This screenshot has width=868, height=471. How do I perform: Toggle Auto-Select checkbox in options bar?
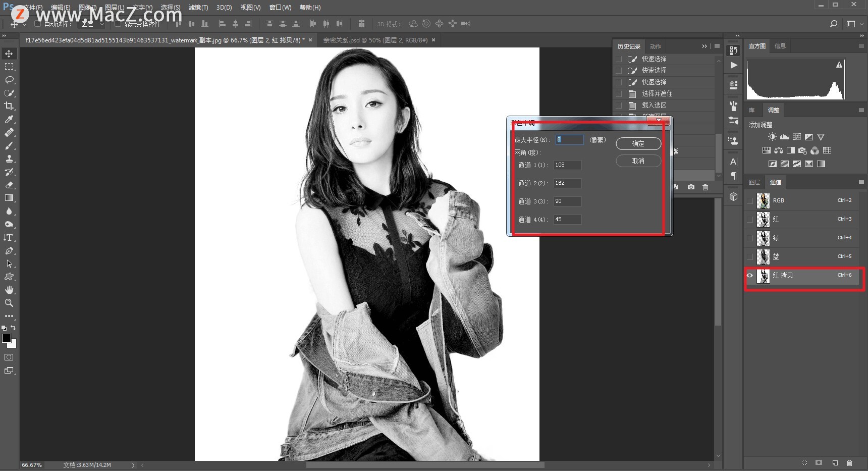(37, 24)
